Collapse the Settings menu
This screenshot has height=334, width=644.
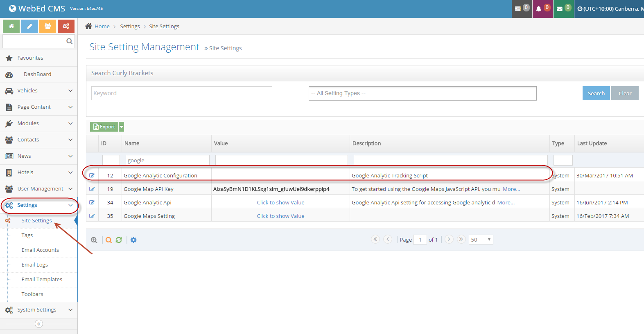[39, 205]
